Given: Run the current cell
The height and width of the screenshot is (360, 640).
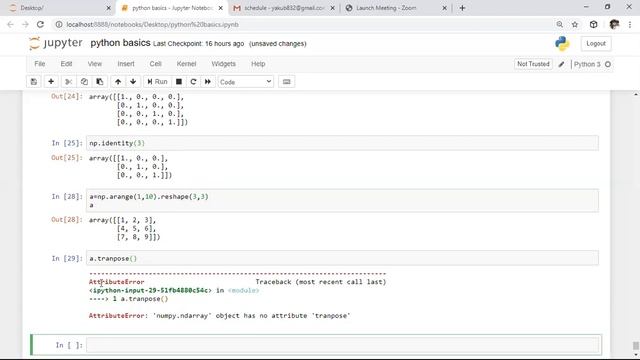Looking at the screenshot, I should click(x=157, y=82).
